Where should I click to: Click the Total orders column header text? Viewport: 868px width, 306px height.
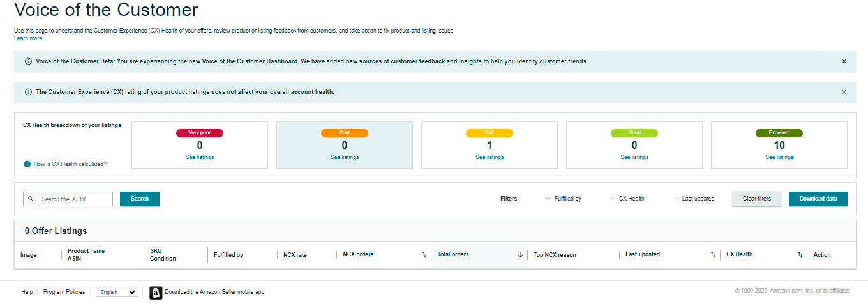point(453,254)
